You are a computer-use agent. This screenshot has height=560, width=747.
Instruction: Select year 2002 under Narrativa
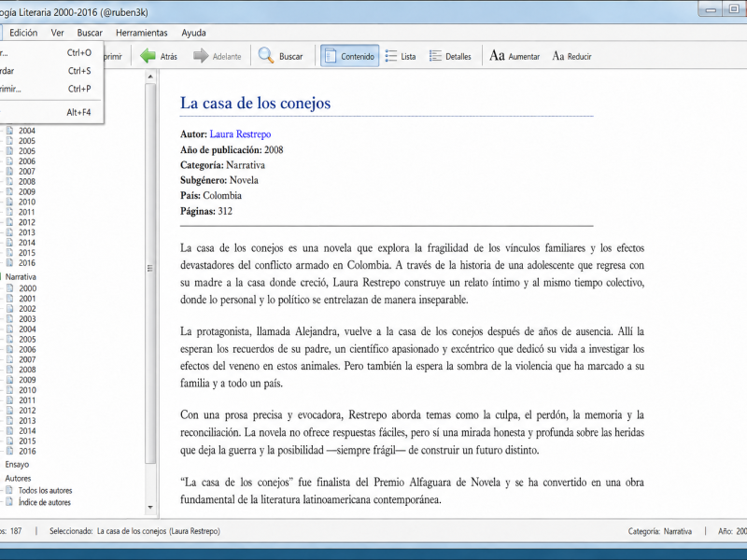pos(27,309)
